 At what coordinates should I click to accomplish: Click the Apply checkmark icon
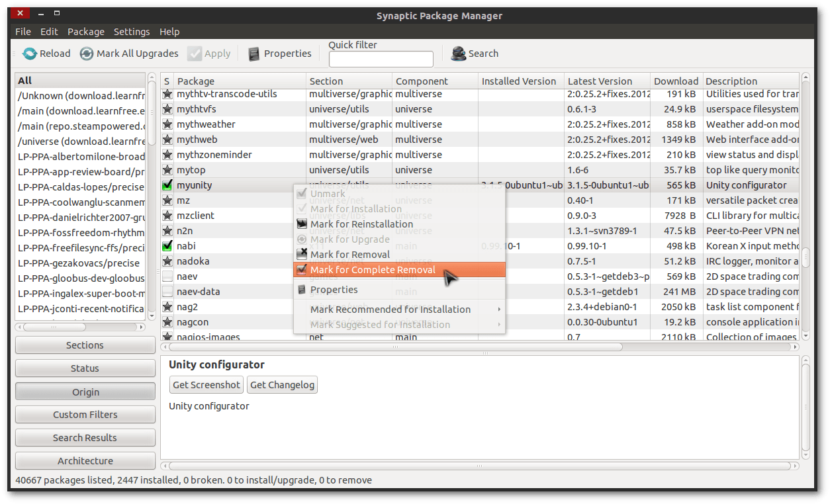point(195,54)
